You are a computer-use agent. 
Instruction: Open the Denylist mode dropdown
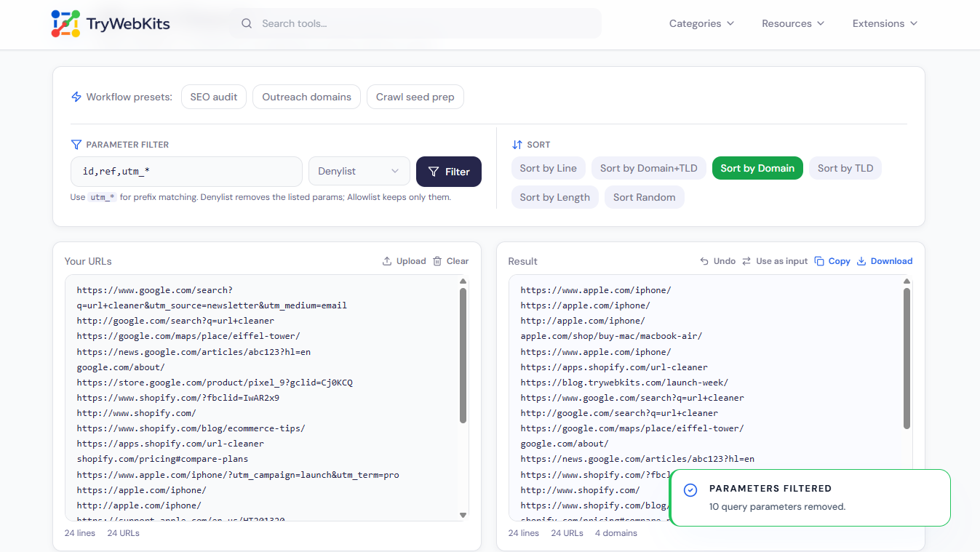[x=359, y=172]
